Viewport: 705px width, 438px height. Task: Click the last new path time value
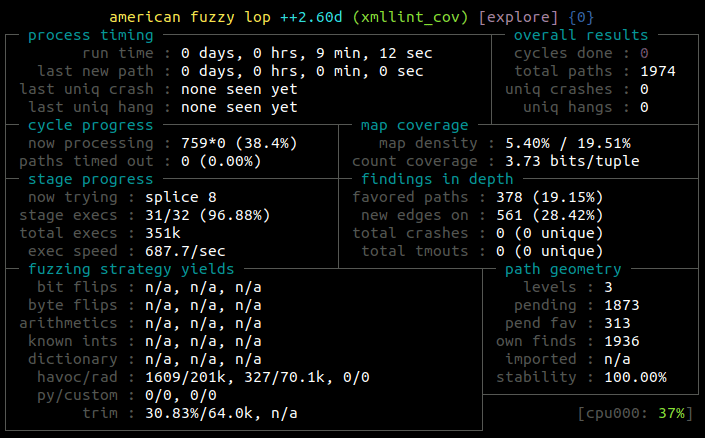tap(302, 72)
